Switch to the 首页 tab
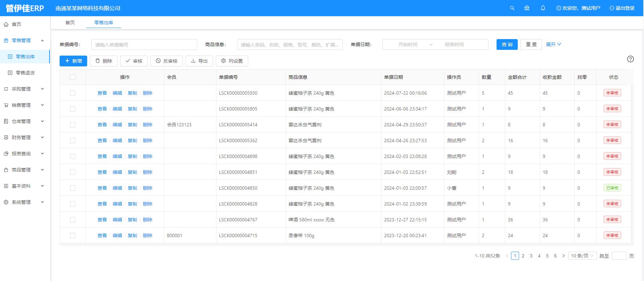Image resolution: width=644 pixels, height=281 pixels. [x=70, y=23]
